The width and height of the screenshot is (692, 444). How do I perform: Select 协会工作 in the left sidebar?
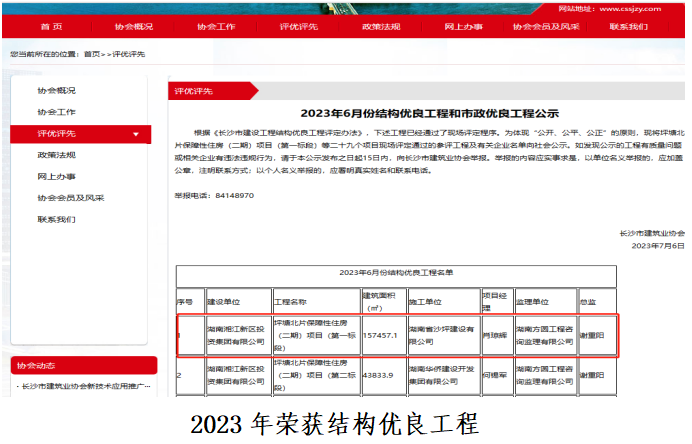tap(56, 112)
